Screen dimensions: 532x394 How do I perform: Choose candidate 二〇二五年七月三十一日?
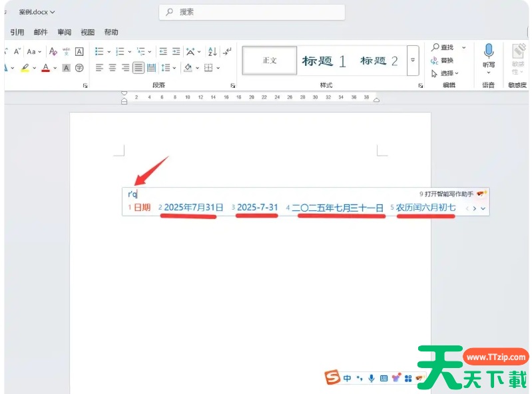coord(334,208)
